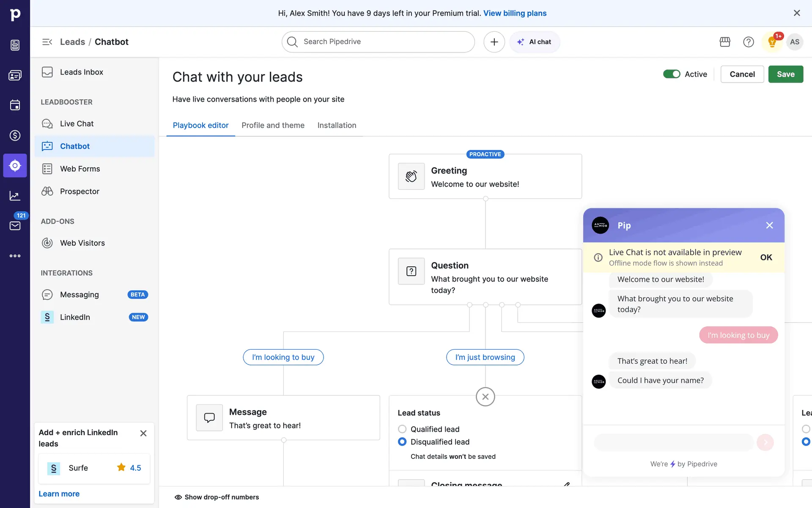Open the Deals dollar icon
The height and width of the screenshot is (508, 812).
point(15,135)
